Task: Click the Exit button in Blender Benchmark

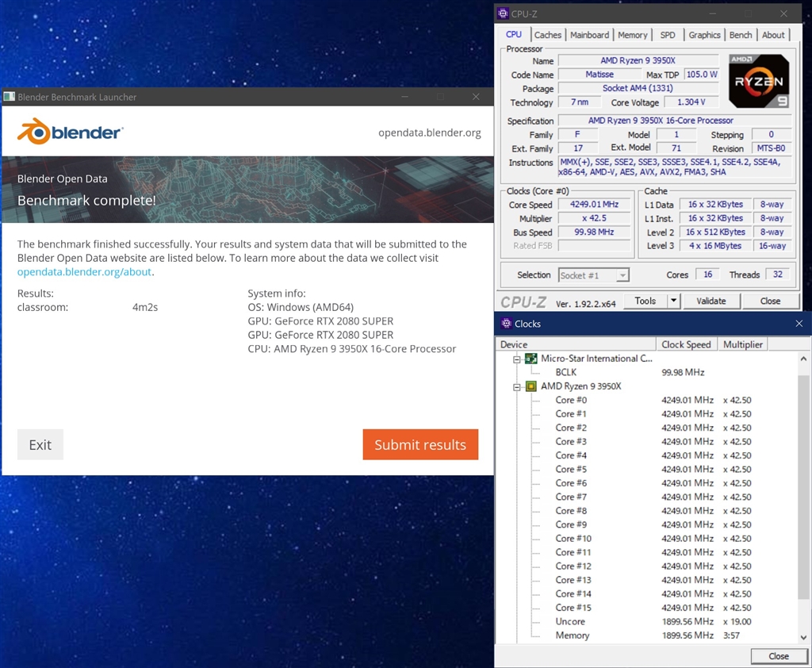Action: coord(40,444)
